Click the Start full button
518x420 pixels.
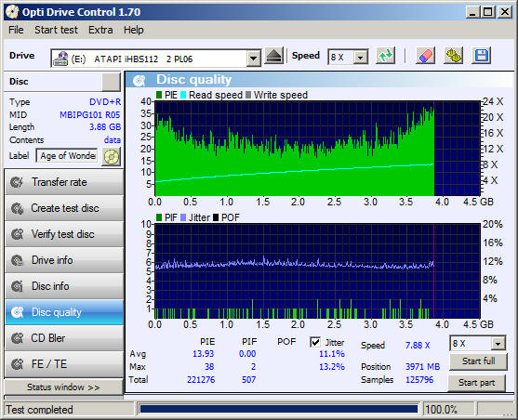478,361
